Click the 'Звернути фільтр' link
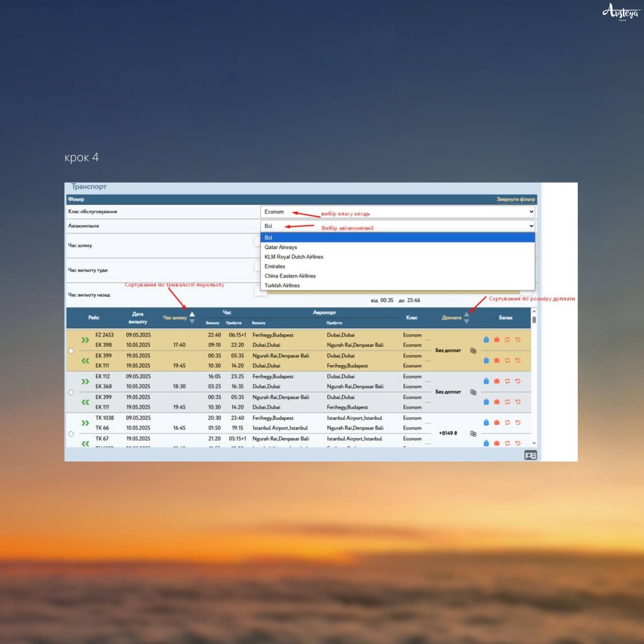This screenshot has height=644, width=644. 515,199
